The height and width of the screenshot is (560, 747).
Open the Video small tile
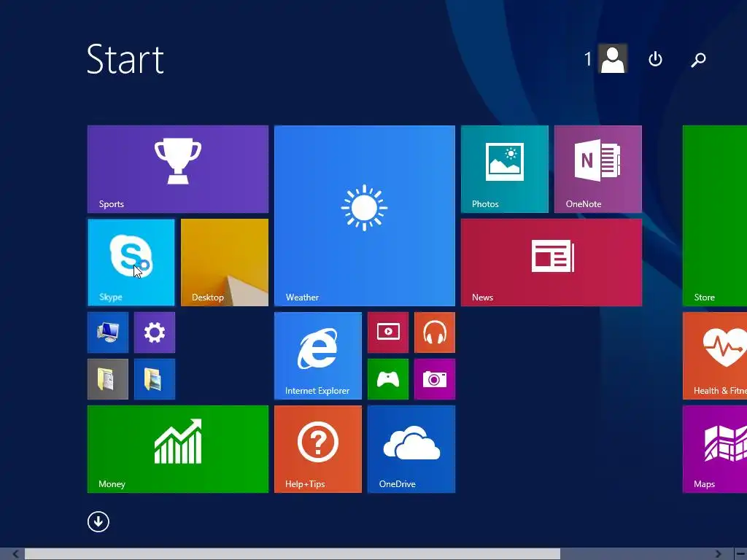click(x=388, y=332)
